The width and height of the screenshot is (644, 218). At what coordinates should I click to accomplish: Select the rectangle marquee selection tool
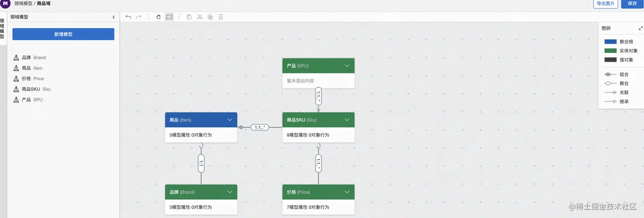click(169, 17)
